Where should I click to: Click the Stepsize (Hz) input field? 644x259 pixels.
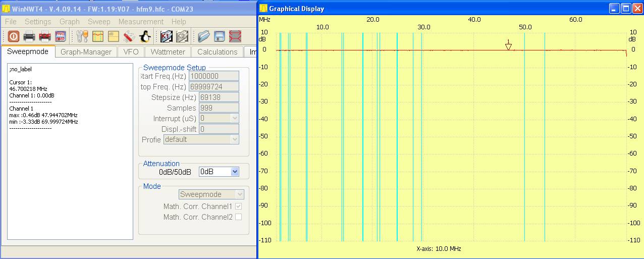tap(213, 97)
